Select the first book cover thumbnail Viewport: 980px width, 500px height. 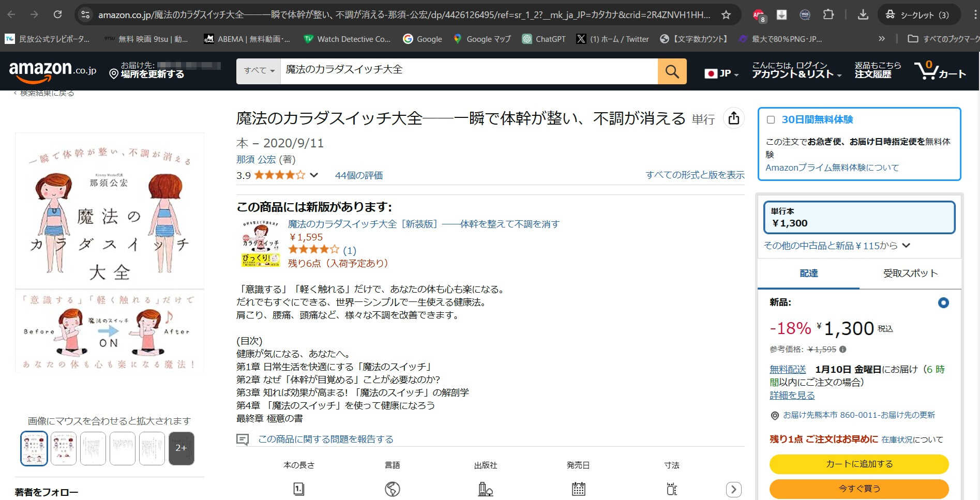[34, 448]
